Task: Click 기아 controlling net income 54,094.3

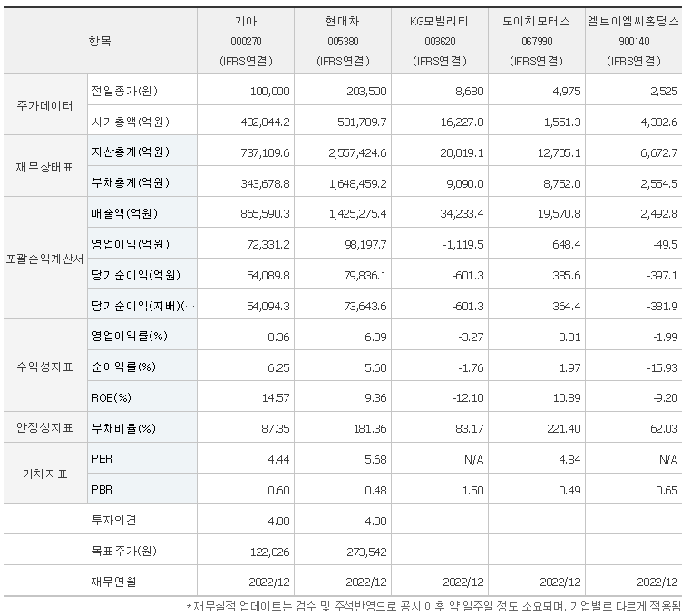Action: 268,306
